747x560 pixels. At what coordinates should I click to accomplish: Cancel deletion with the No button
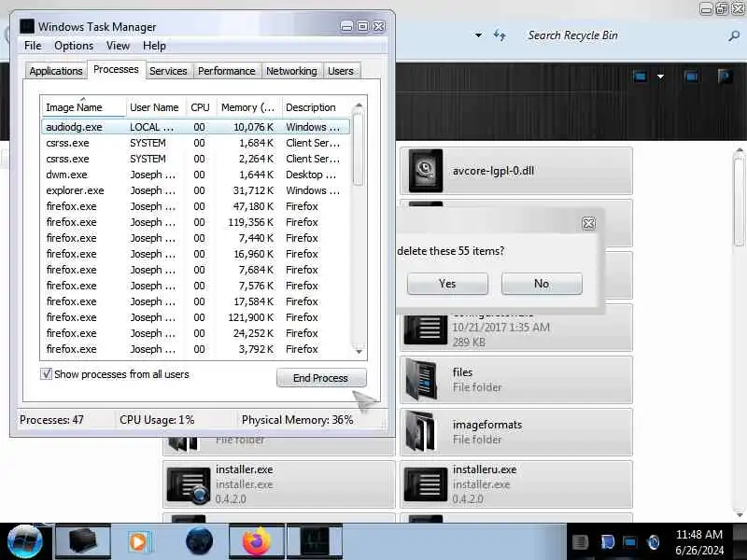click(x=542, y=284)
